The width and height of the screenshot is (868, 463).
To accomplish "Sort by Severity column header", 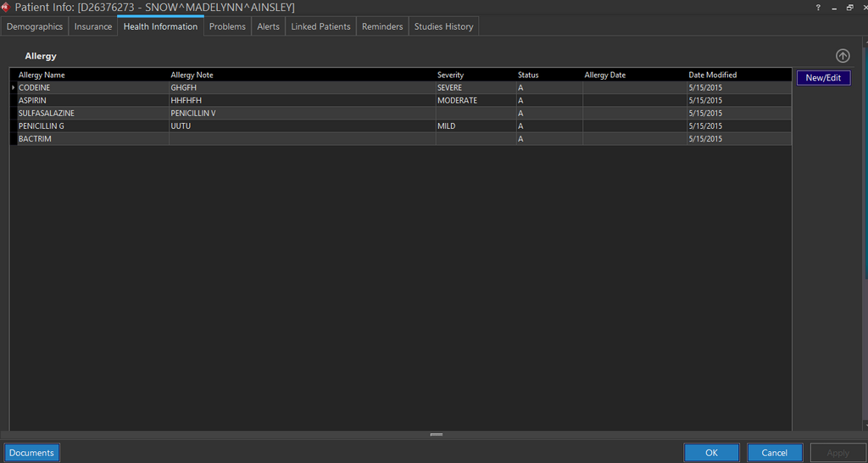I will 450,75.
